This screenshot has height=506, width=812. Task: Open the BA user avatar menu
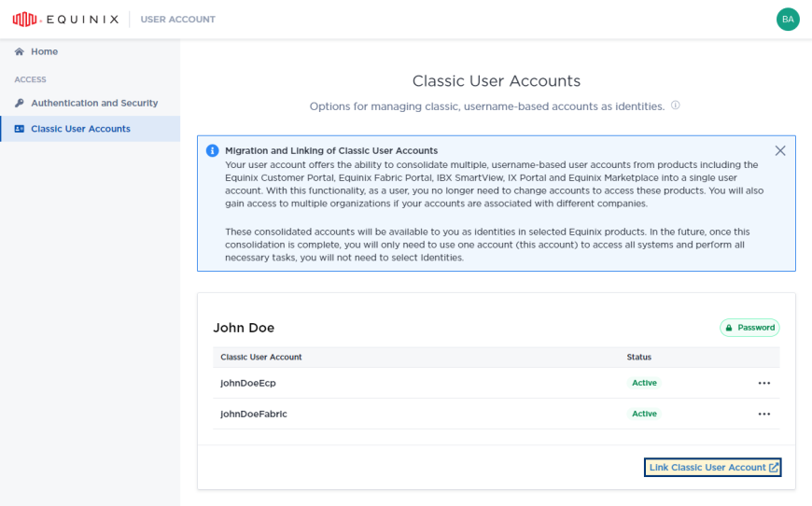(x=788, y=20)
